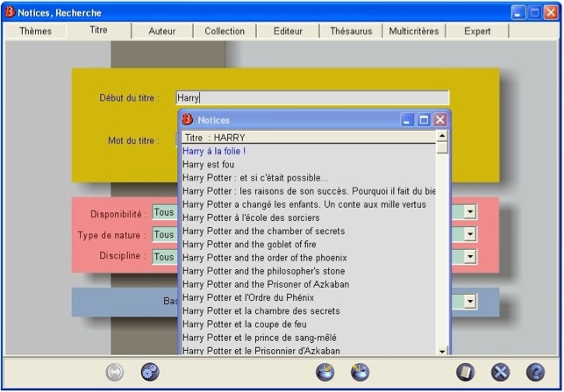
Task: Click the Notices list scrollbar down arrow
Action: tap(442, 351)
